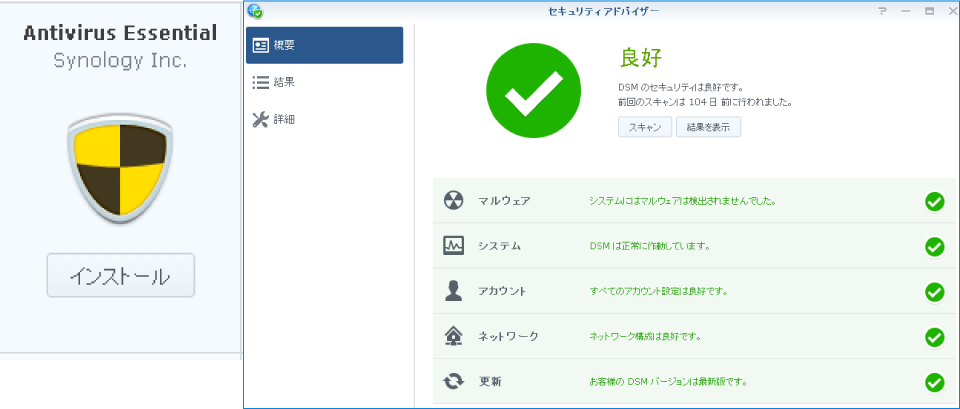Click the 概要 card icon in sidebar
The height and width of the screenshot is (409, 960).
[x=261, y=45]
